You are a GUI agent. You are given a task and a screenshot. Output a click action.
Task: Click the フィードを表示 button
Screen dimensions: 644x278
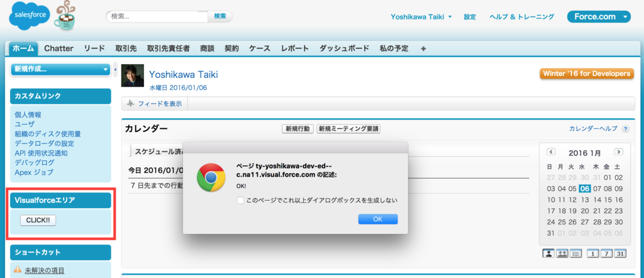[155, 104]
